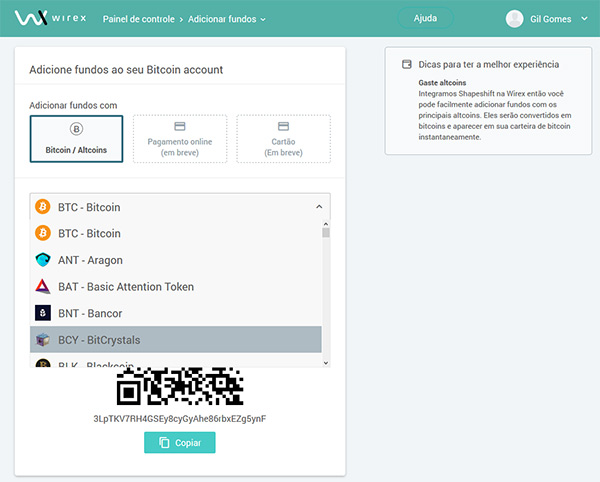Click the Wirex logo
The height and width of the screenshot is (482, 600).
pyautogui.click(x=50, y=18)
